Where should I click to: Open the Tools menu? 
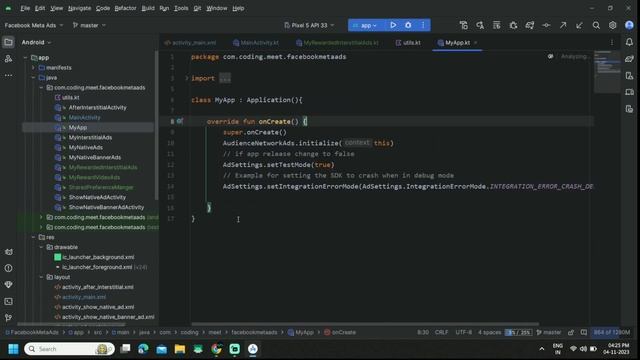click(181, 8)
